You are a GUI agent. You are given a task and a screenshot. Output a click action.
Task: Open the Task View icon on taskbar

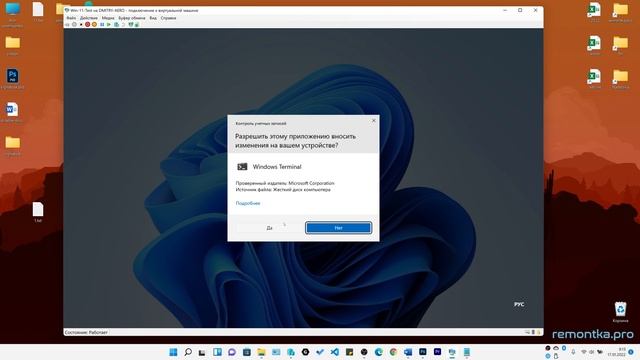(x=202, y=352)
